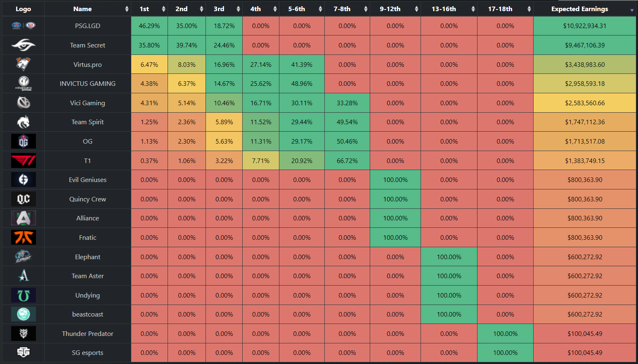Click PSG.LGD's green 46.29% cell
This screenshot has height=364, width=638.
(149, 26)
